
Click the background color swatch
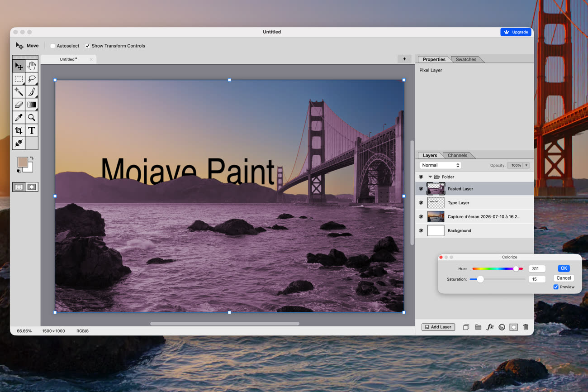pos(30,169)
